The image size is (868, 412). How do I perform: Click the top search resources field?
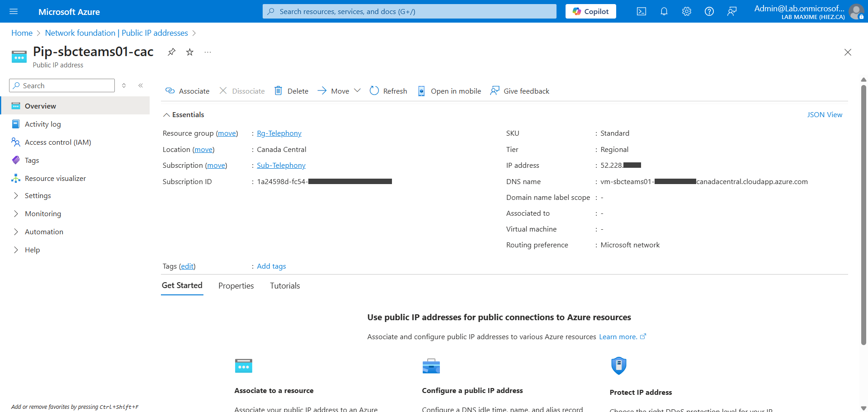[409, 12]
